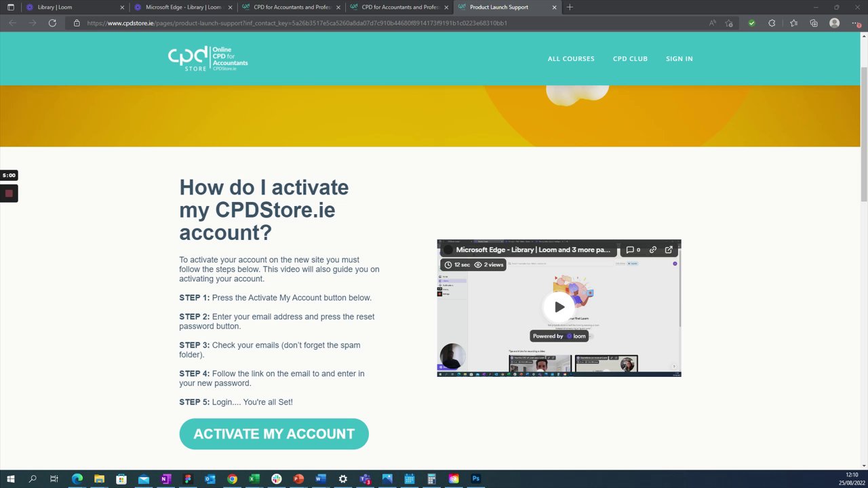The width and height of the screenshot is (868, 488).
Task: Open the Edge profile avatar
Action: [x=835, y=23]
